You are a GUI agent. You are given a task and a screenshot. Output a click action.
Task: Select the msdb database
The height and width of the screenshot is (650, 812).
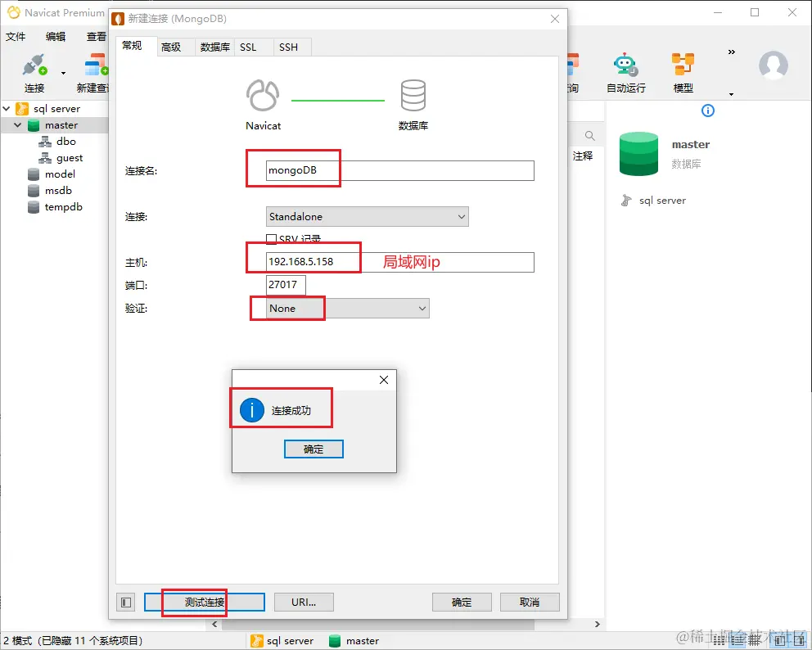[58, 191]
